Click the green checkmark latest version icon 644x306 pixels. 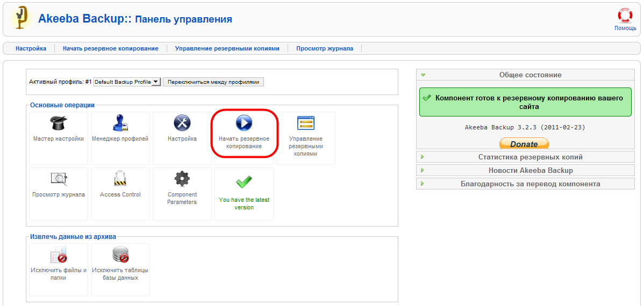tap(244, 180)
